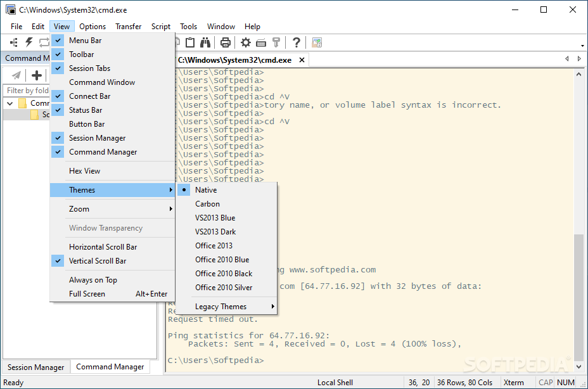Switch to VS2013 Dark theme

[226, 231]
